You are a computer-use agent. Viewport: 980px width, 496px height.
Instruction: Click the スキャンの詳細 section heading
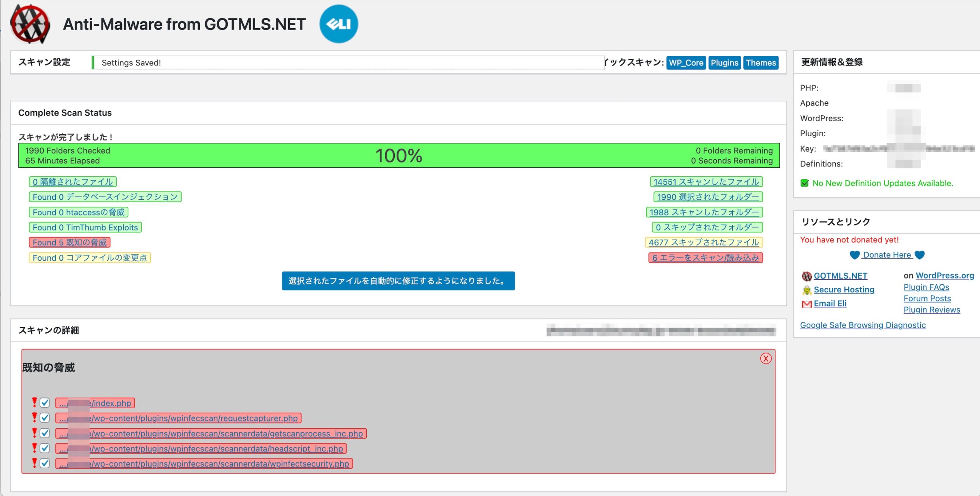pos(49,330)
